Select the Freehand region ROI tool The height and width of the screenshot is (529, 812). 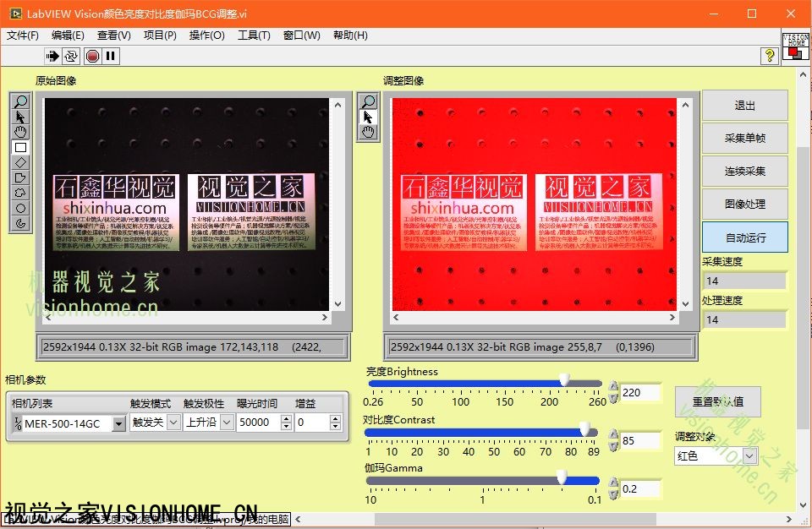tap(20, 193)
